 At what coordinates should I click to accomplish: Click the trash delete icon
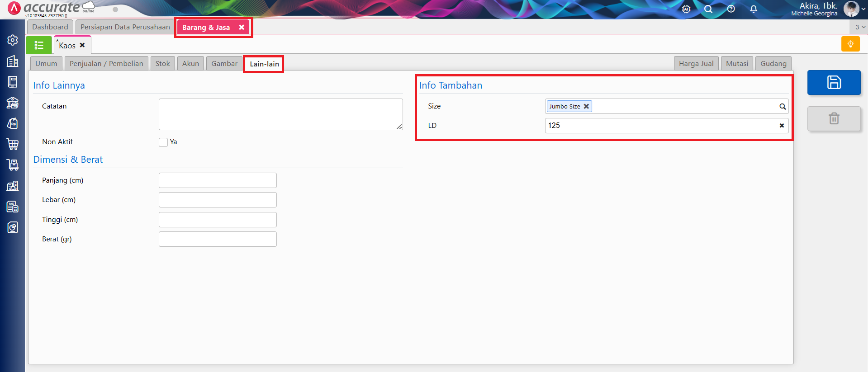point(834,118)
